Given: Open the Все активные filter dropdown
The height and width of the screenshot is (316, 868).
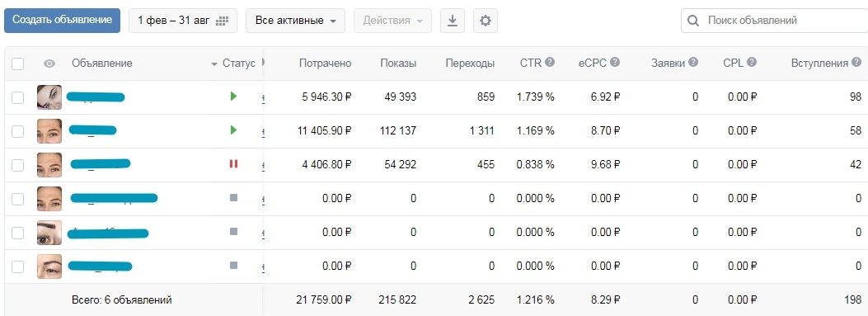Looking at the screenshot, I should coord(296,21).
